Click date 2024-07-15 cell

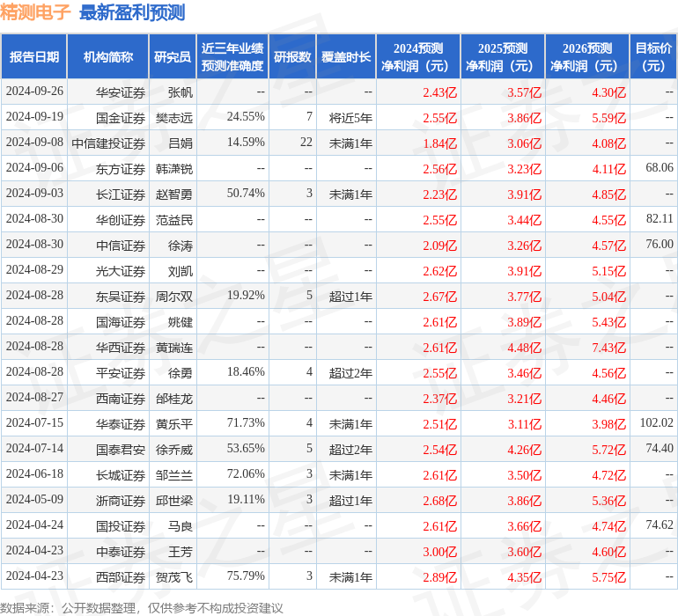coord(34,422)
